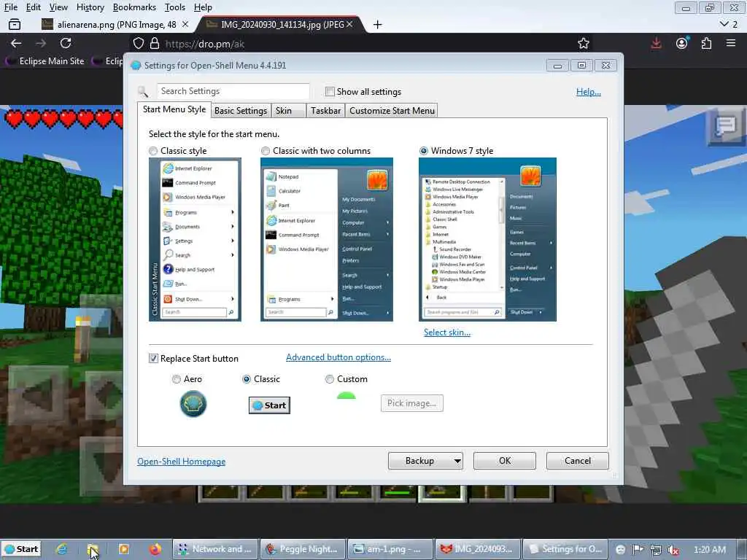This screenshot has width=747, height=560.
Task: Select the Custom start button radio
Action: click(329, 379)
